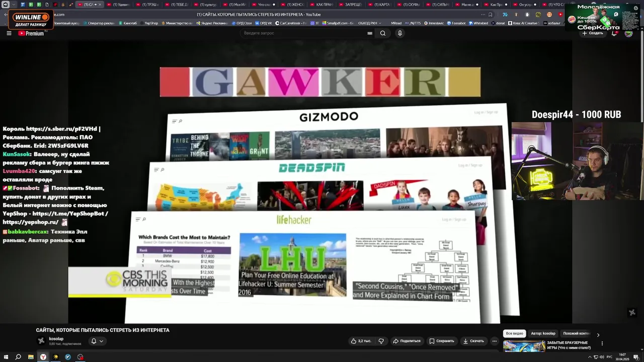Image resolution: width=644 pixels, height=362 pixels.
Task: Start voice search with microphone
Action: 400,33
